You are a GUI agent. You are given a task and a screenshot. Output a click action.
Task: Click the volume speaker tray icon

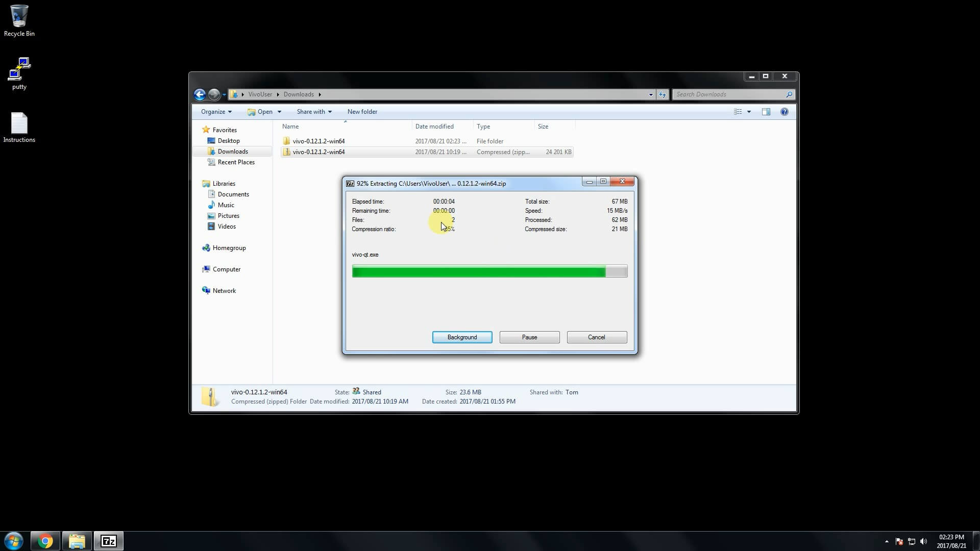pyautogui.click(x=923, y=541)
